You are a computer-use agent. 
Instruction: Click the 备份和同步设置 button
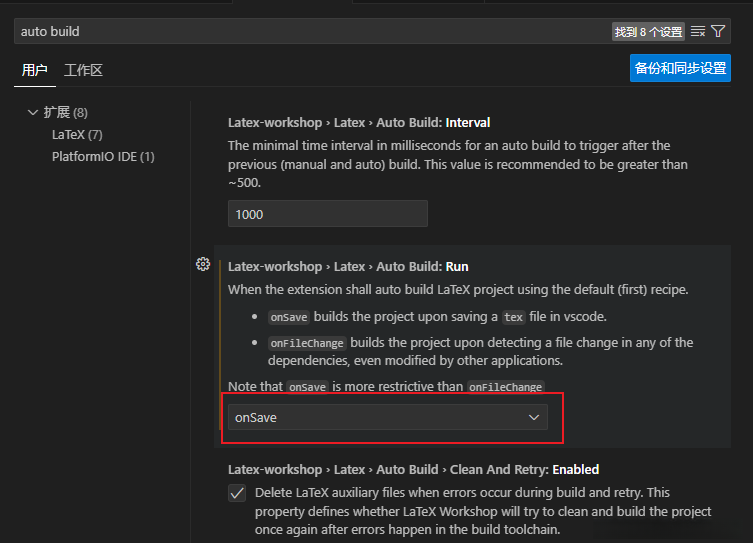tap(680, 68)
